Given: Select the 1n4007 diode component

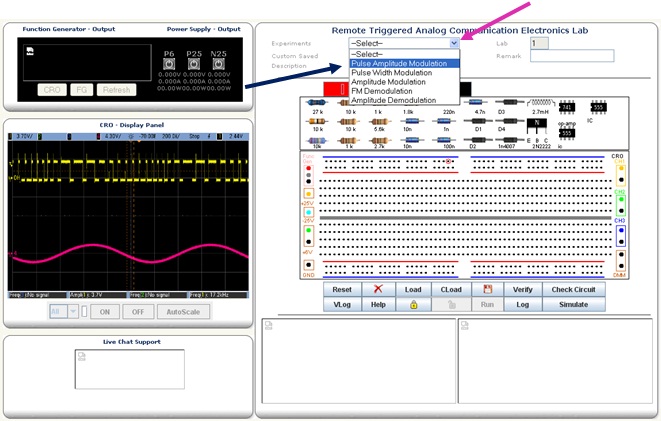Looking at the screenshot, I should pos(509,140).
